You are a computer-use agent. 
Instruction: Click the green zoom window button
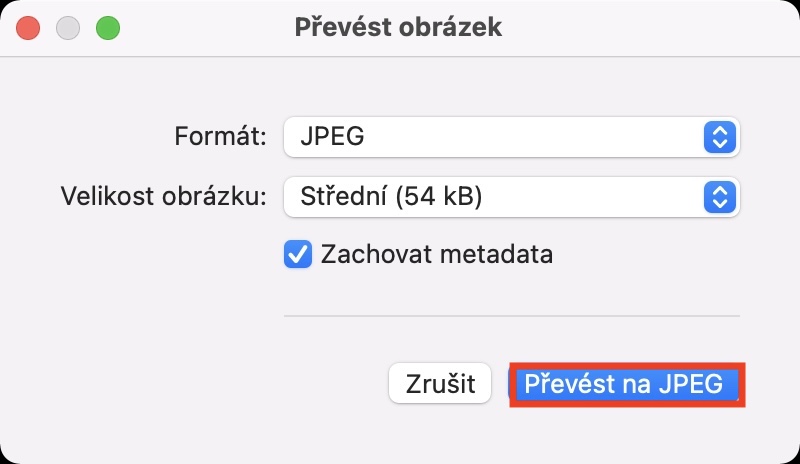point(107,28)
